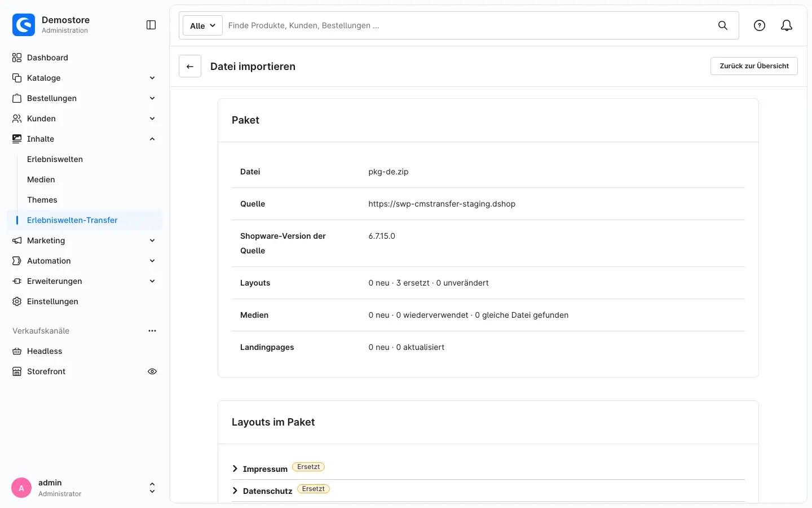Click the Ersetzt badge beside Impressum
812x508 pixels.
click(x=308, y=467)
